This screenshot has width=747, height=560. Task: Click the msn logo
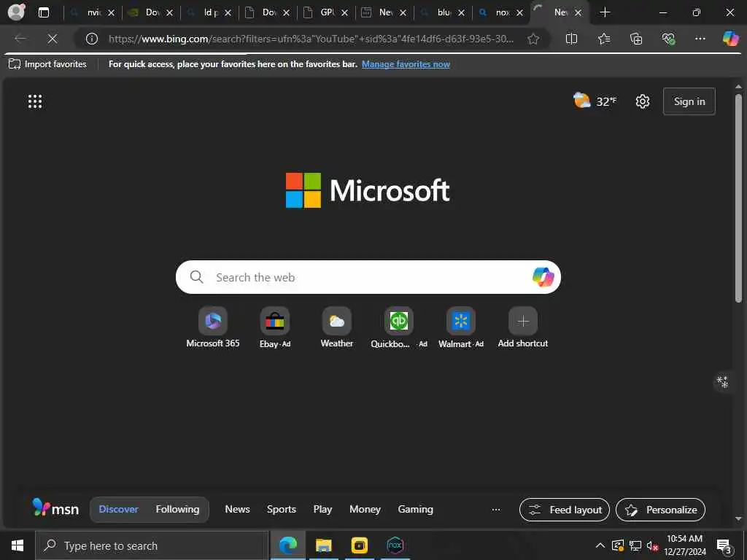click(x=55, y=508)
